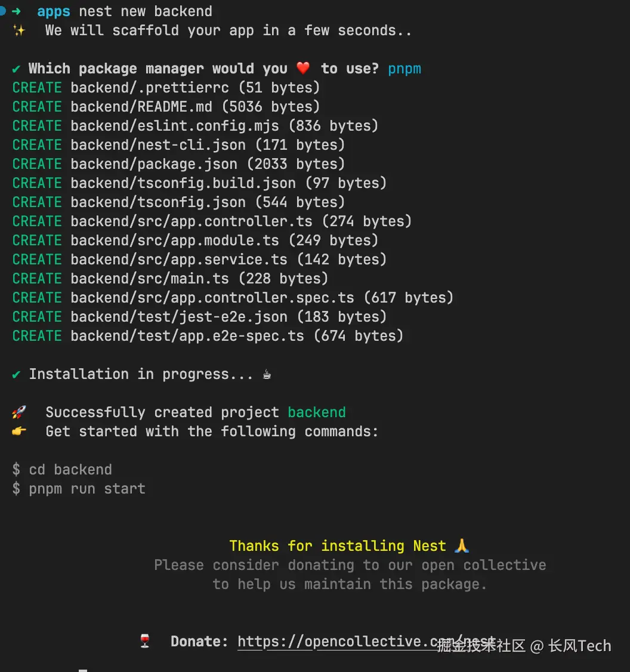Image resolution: width=630 pixels, height=672 pixels.
Task: Click the yellow "Thanks for installing Nest" text
Action: coord(338,546)
